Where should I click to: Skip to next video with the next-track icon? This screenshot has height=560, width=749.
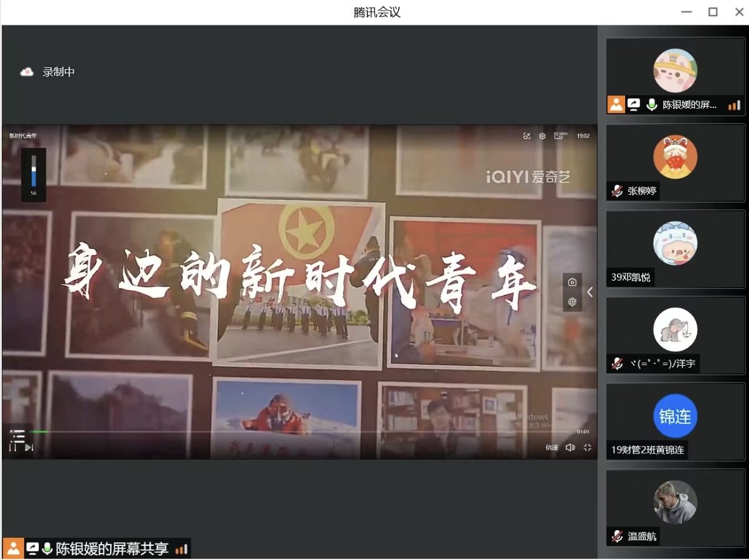tap(29, 448)
